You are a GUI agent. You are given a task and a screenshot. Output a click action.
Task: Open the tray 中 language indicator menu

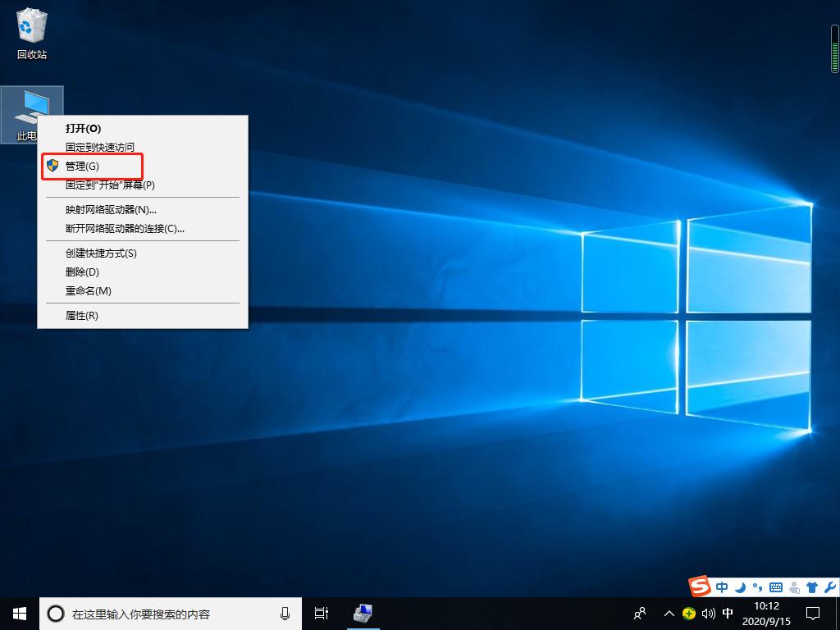727,614
